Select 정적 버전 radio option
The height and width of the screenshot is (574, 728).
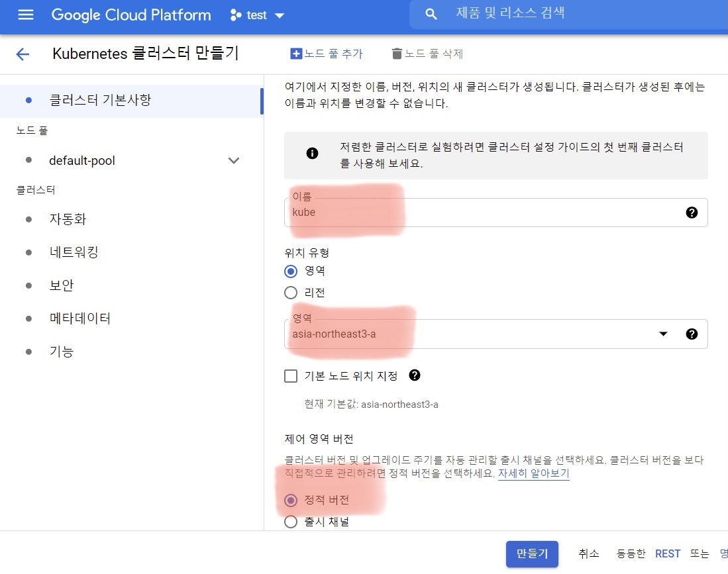[291, 500]
